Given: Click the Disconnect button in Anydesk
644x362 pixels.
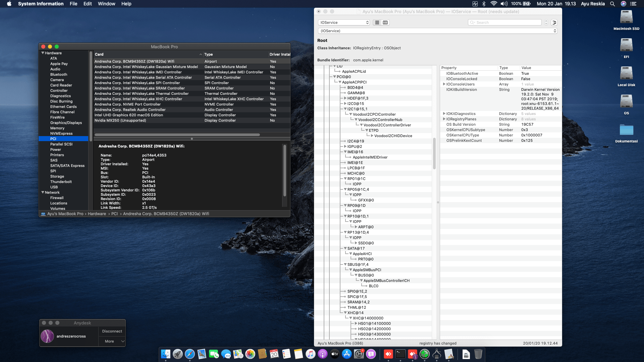Looking at the screenshot, I should (112, 331).
